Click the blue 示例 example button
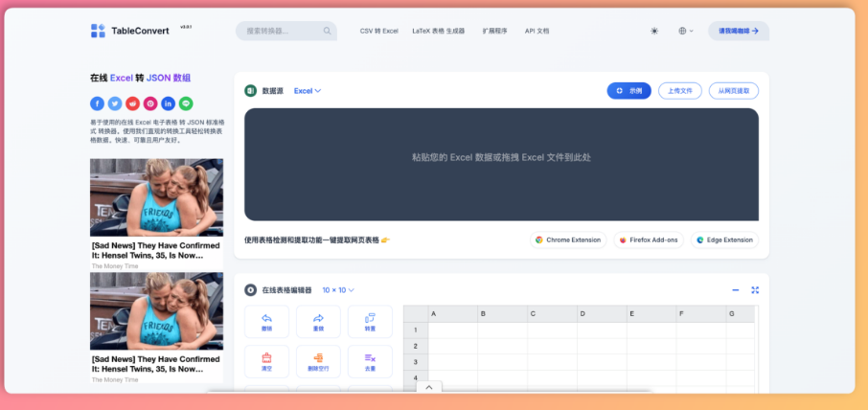The image size is (868, 410). [x=628, y=91]
